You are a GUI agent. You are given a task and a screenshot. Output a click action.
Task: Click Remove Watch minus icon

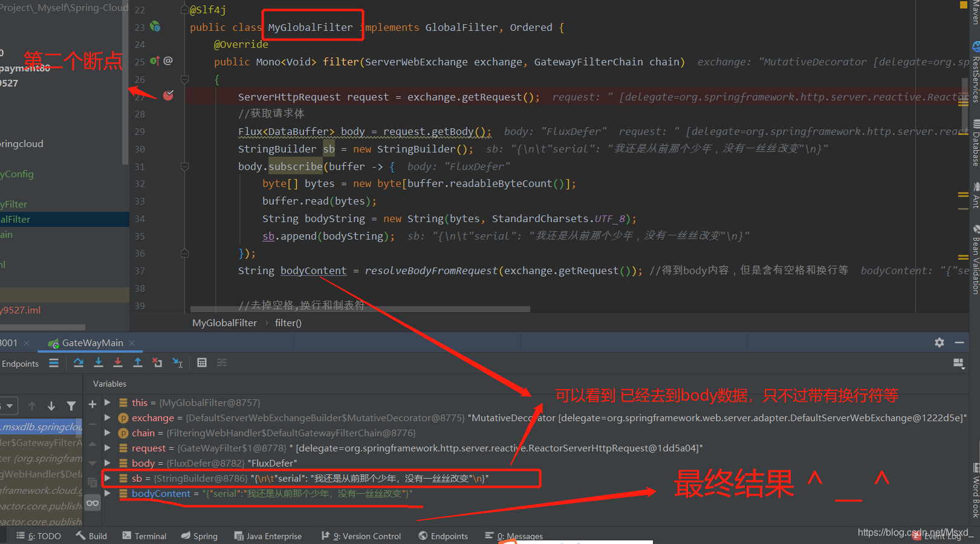92,424
